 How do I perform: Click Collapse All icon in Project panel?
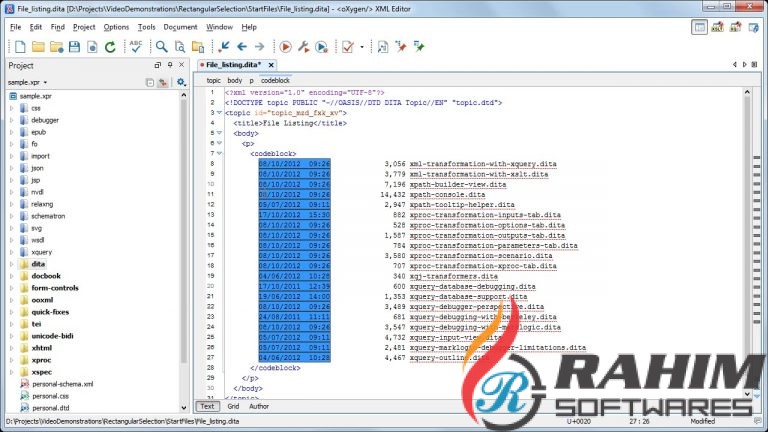tap(150, 83)
